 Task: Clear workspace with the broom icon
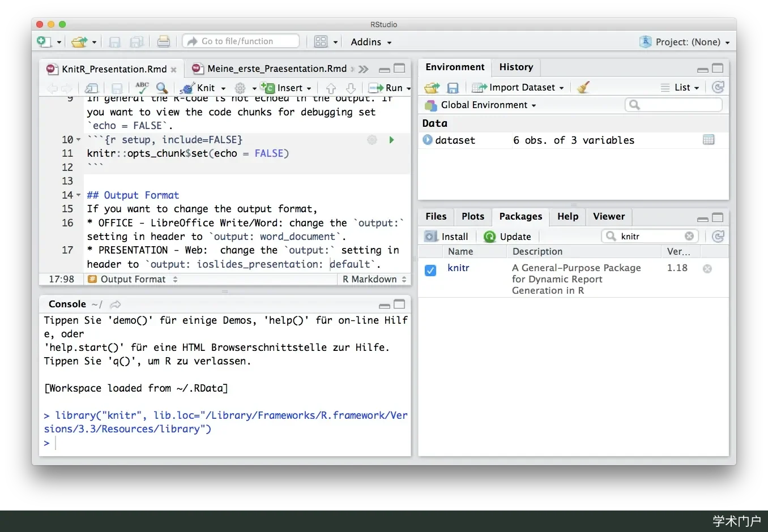[583, 87]
